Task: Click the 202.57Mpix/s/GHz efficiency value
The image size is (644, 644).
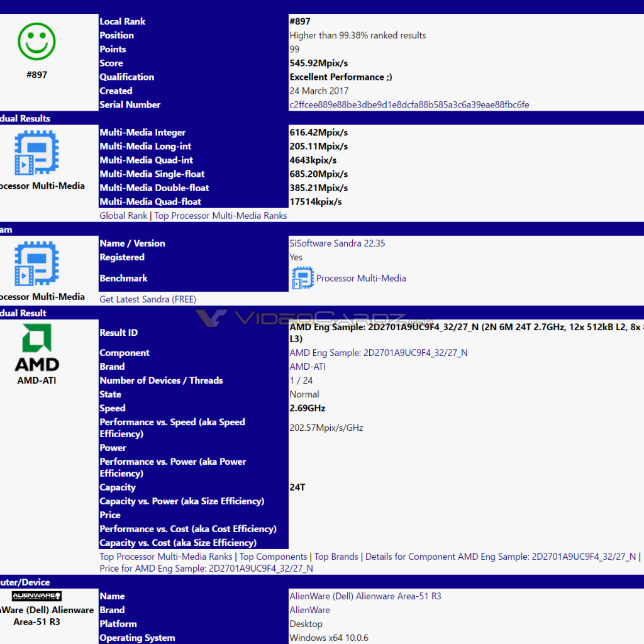Action: [326, 428]
